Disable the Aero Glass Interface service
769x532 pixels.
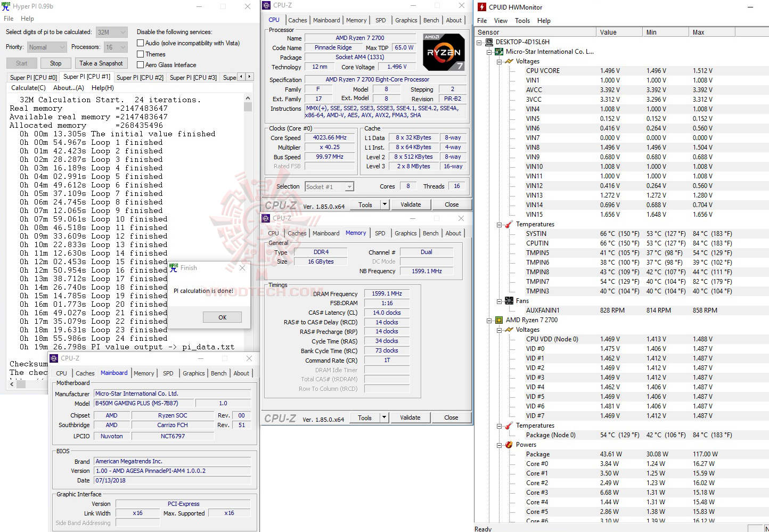[x=140, y=65]
